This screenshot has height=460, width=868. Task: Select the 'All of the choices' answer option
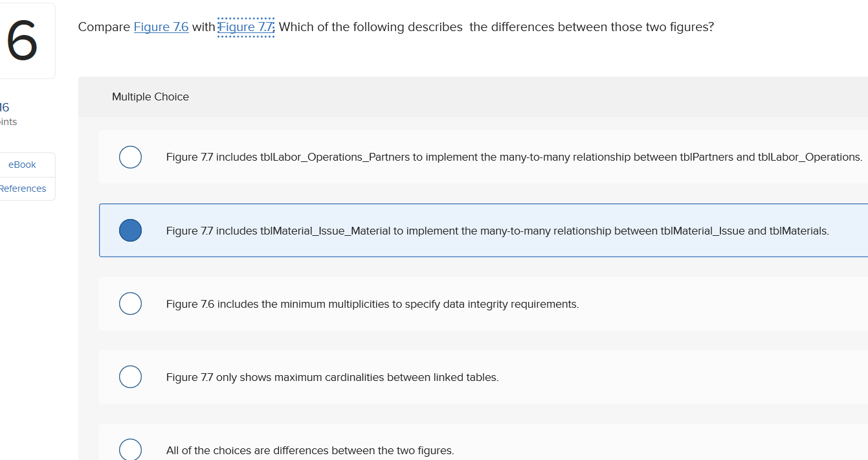coord(130,449)
